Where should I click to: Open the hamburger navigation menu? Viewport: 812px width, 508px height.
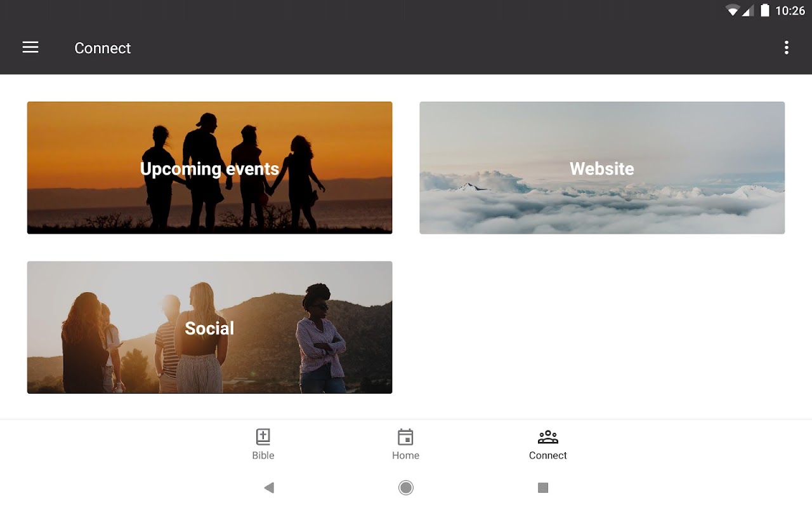(x=30, y=48)
